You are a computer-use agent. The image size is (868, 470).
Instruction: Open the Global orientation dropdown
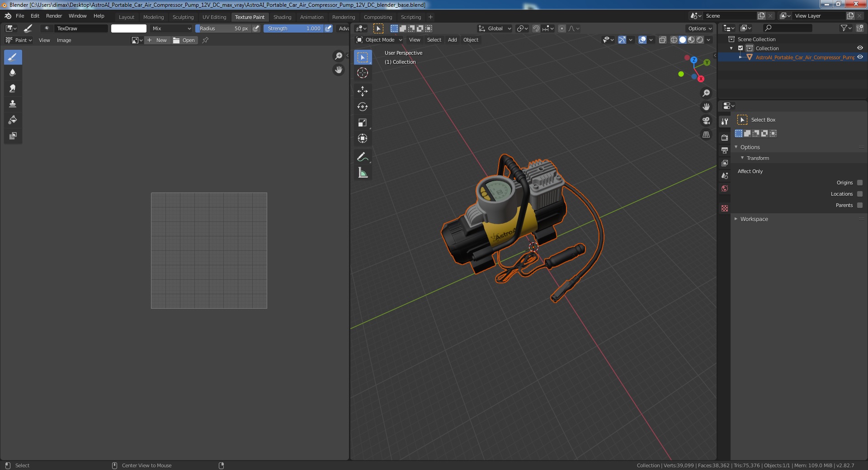495,28
